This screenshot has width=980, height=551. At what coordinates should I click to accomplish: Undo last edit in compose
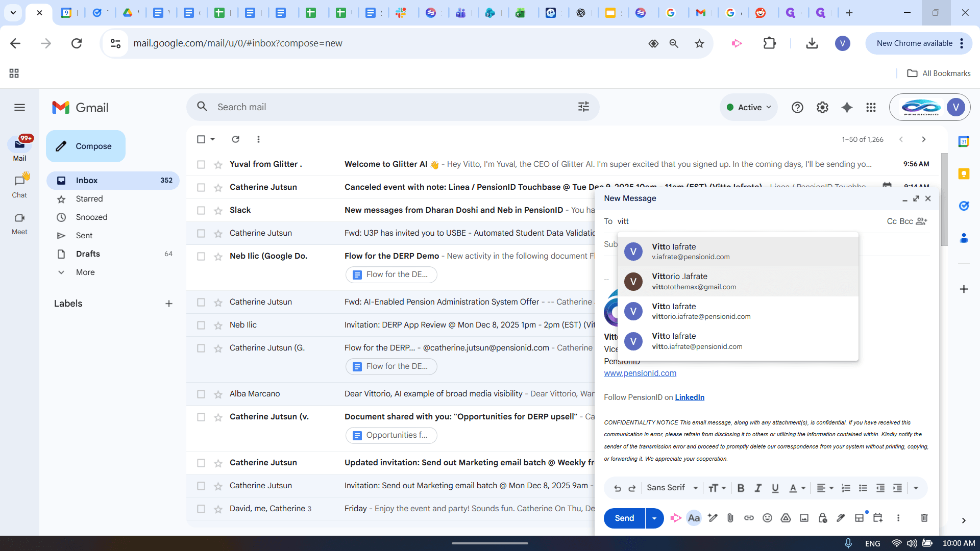pos(617,488)
